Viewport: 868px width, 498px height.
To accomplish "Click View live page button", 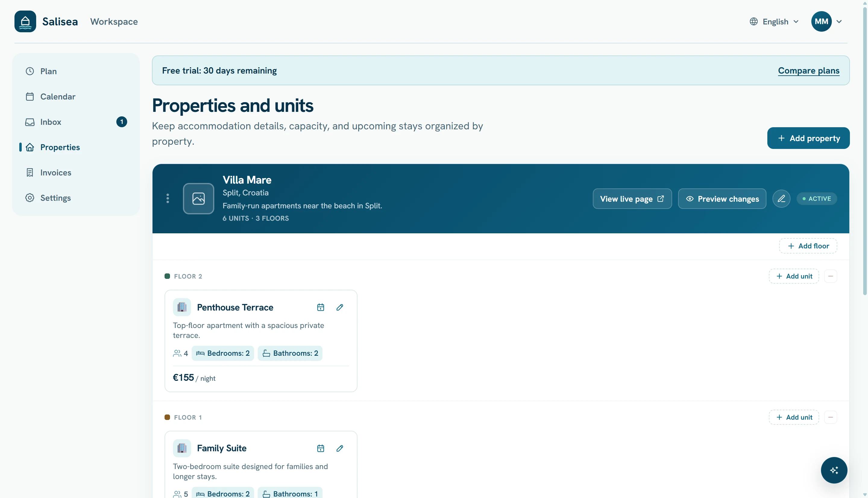I will coord(632,199).
